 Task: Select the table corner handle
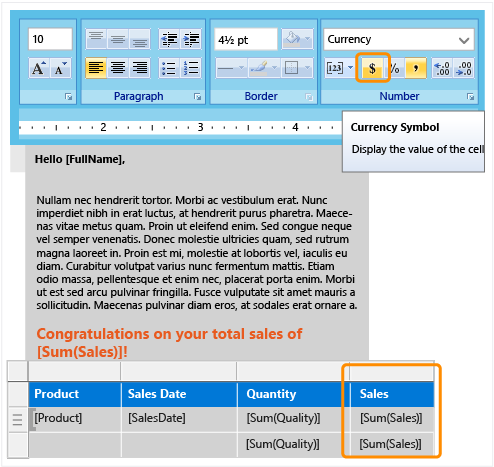[x=18, y=371]
